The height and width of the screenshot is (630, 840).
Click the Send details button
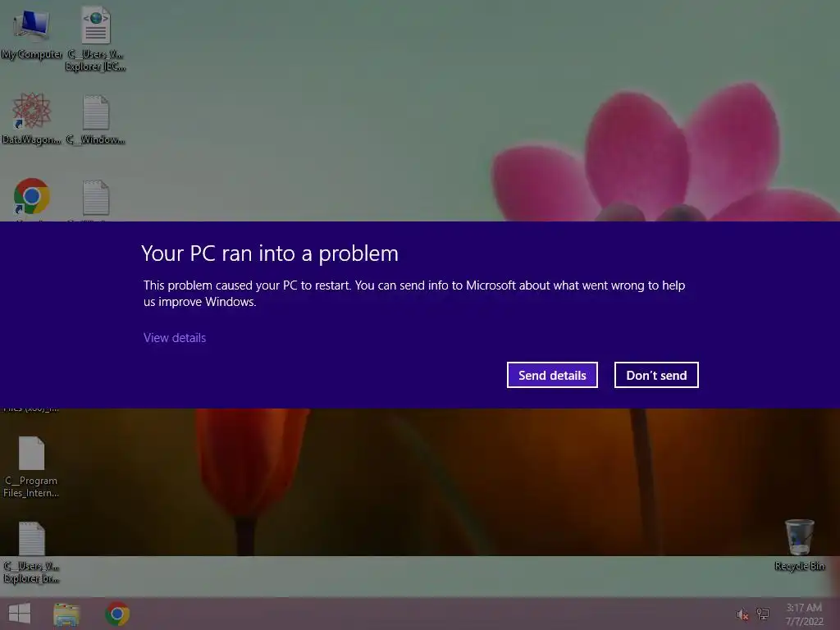pos(552,375)
